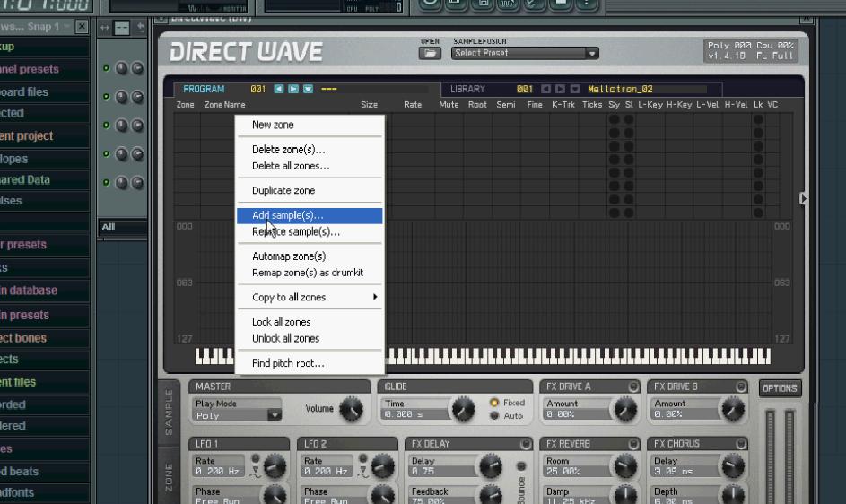This screenshot has width=846, height=504.
Task: Go to previous program with left arrow
Action: click(x=279, y=89)
